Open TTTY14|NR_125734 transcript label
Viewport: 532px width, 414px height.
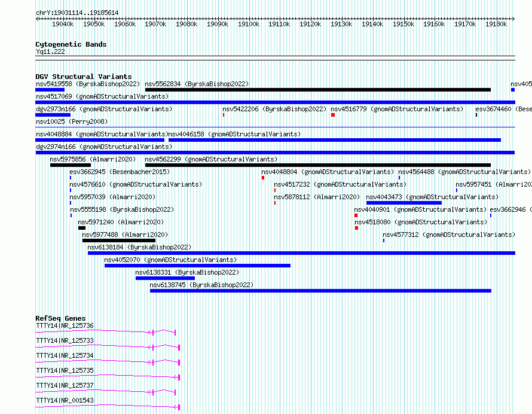[65, 355]
